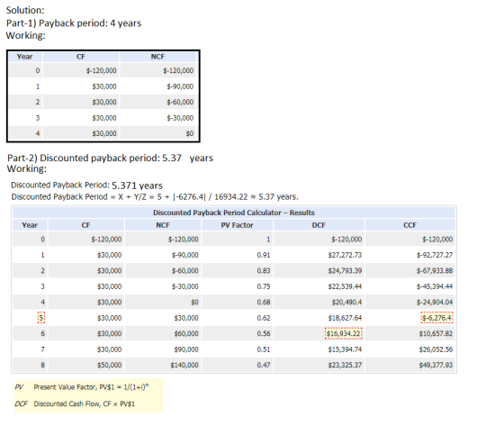Click the '$10,657.82' CCF value
The height and width of the screenshot is (435, 504).
[436, 333]
